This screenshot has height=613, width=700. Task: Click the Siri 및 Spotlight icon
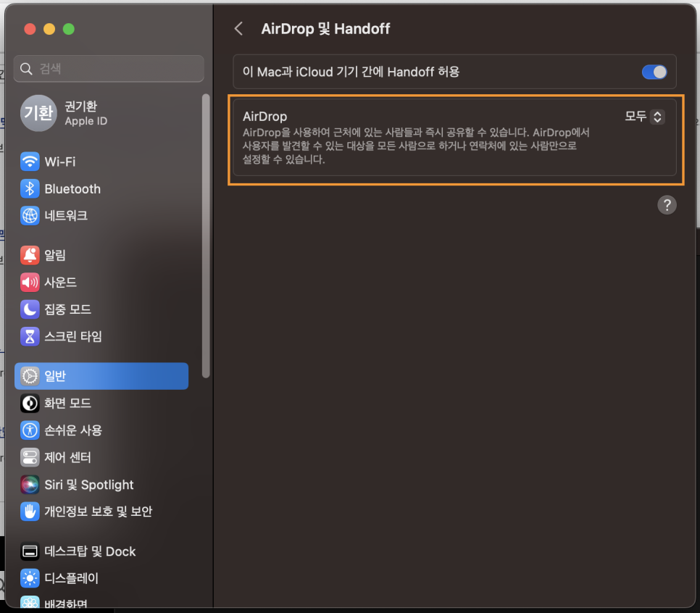coord(30,485)
